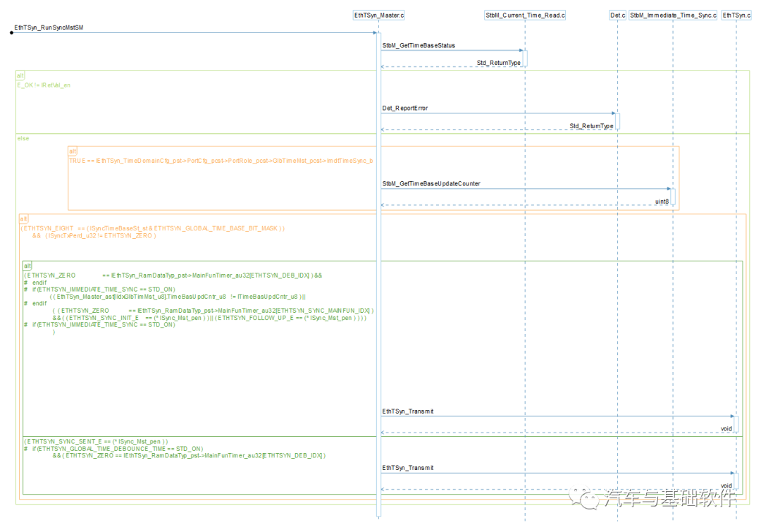The width and height of the screenshot is (761, 532).
Task: Select the activation bar on StbM_Immediate_Time_Sync.c lifeline
Action: (673, 197)
